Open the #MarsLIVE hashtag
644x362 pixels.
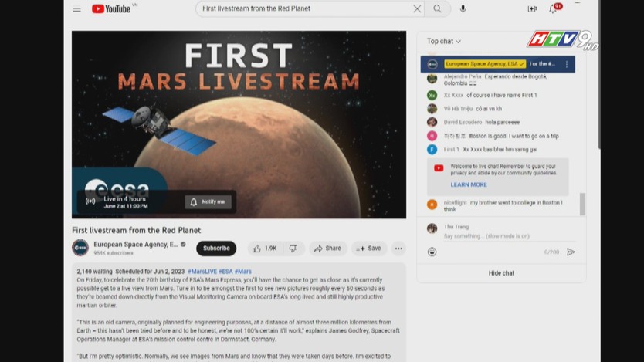coord(202,272)
